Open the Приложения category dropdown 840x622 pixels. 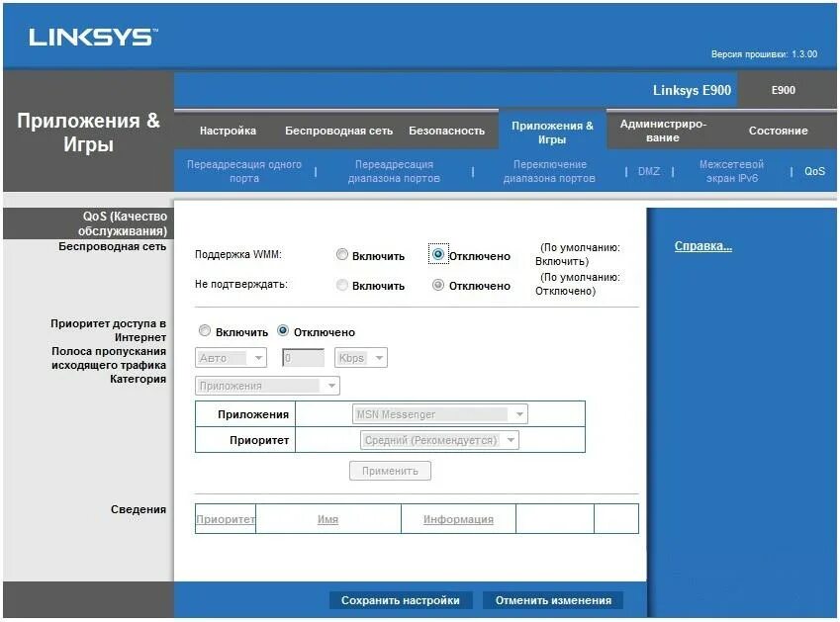pos(267,386)
